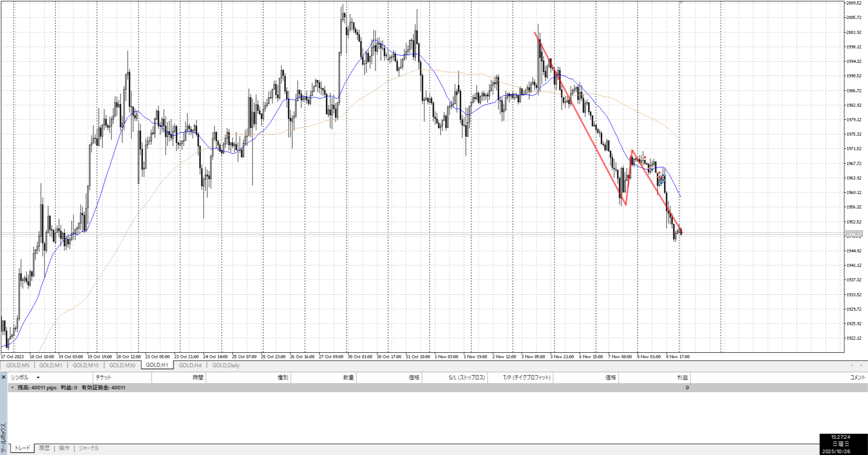This screenshot has width=868, height=455.
Task: Click the S/L (ストップロス) column header
Action: click(x=467, y=378)
